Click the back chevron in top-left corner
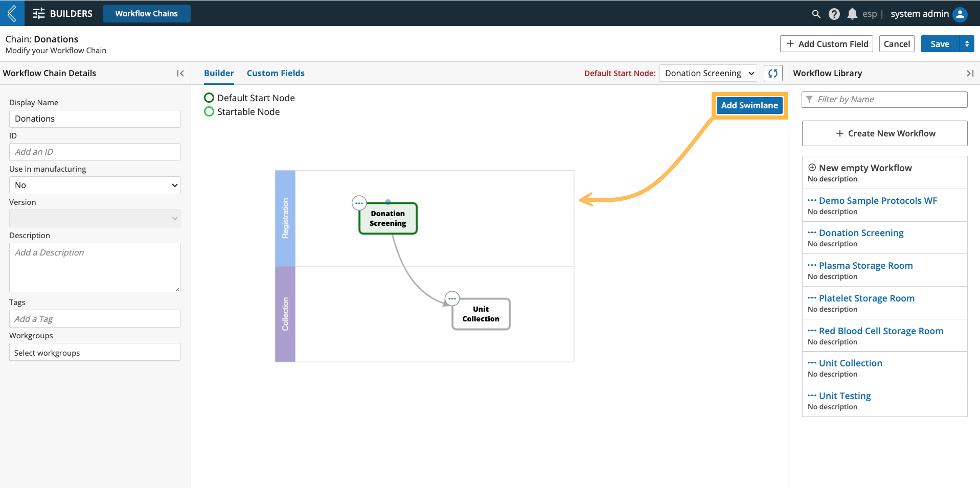980x488 pixels. click(x=12, y=13)
